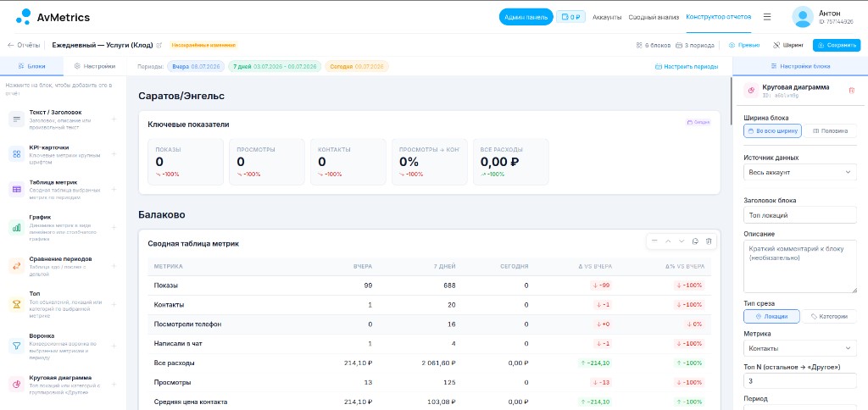
Task: Click the Топ N field with value 3
Action: click(800, 381)
